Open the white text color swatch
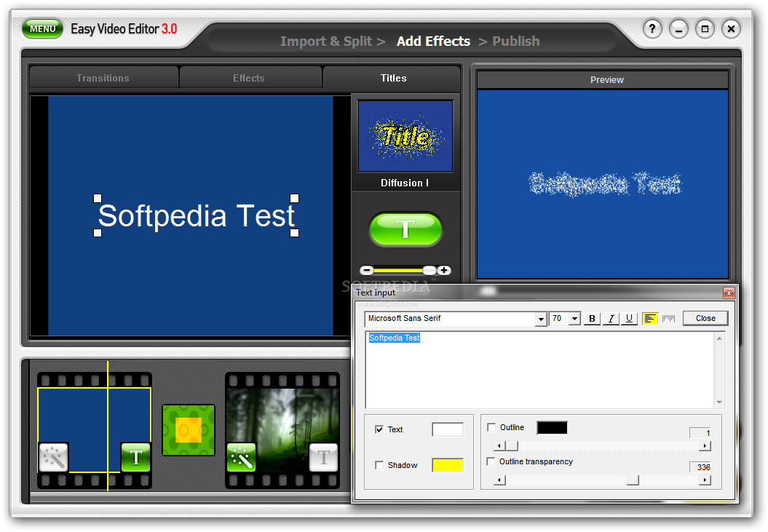Viewport: 768px width, 532px height. coord(448,429)
